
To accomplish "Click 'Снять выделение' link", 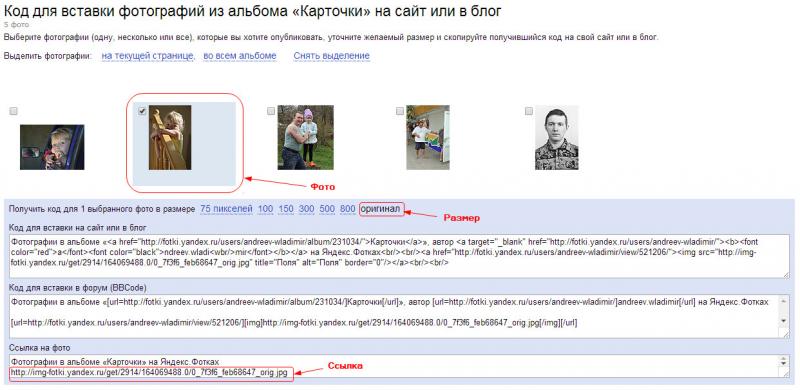I will point(331,56).
